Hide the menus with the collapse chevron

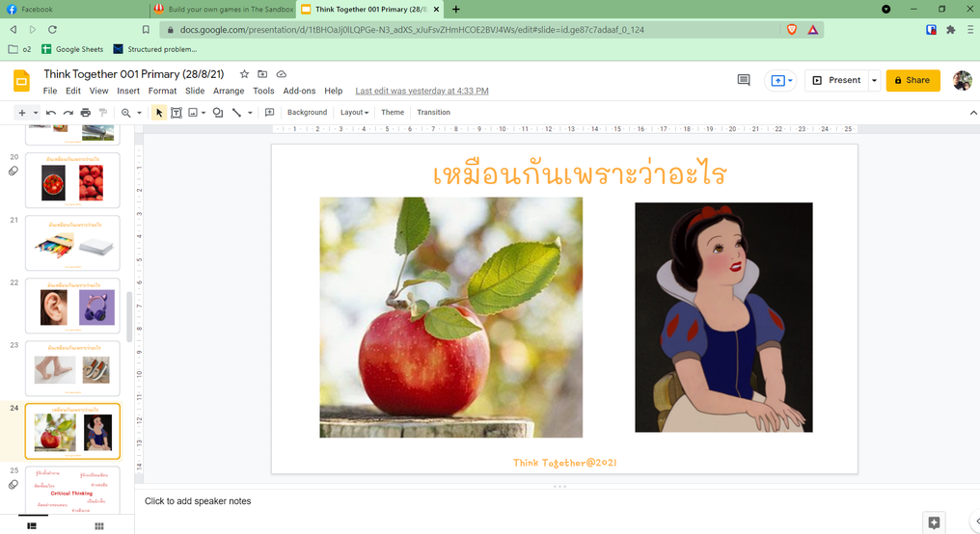[973, 113]
